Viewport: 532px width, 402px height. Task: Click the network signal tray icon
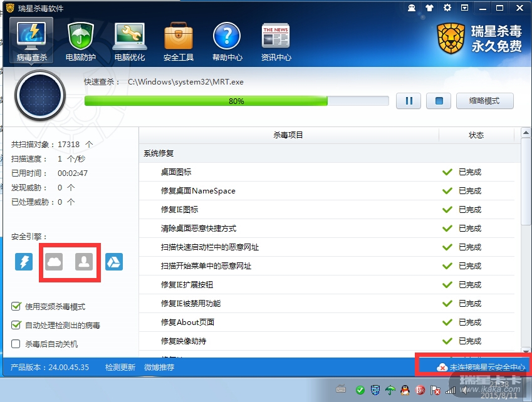451,391
